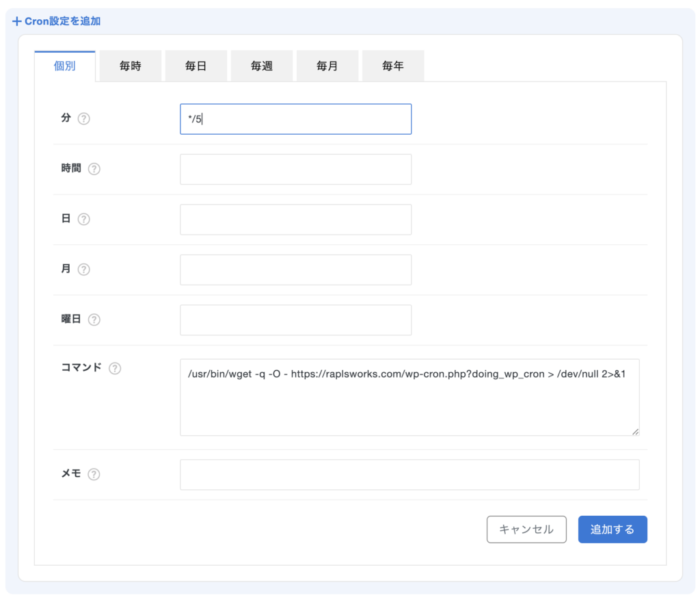The width and height of the screenshot is (700, 600).
Task: Select the 毎日 schedule tab
Action: 196,65
